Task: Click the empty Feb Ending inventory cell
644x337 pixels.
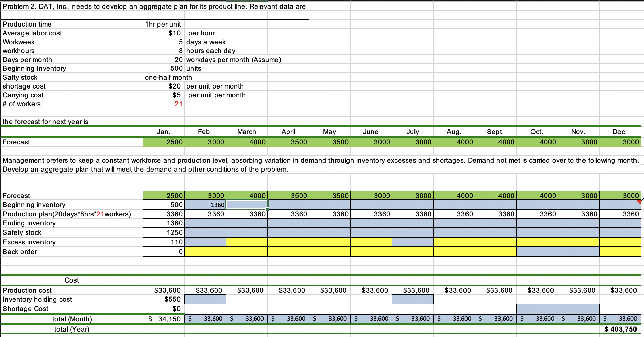Action: [x=205, y=223]
